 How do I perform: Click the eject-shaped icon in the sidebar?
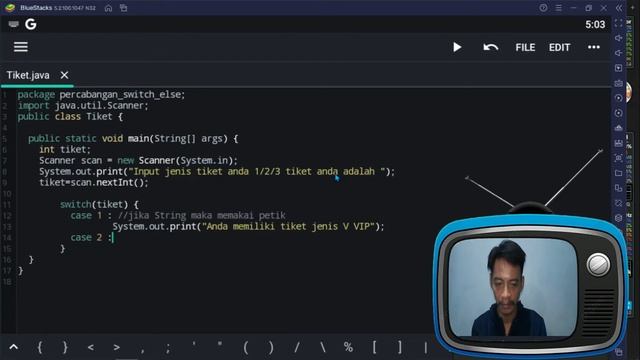coord(618,128)
